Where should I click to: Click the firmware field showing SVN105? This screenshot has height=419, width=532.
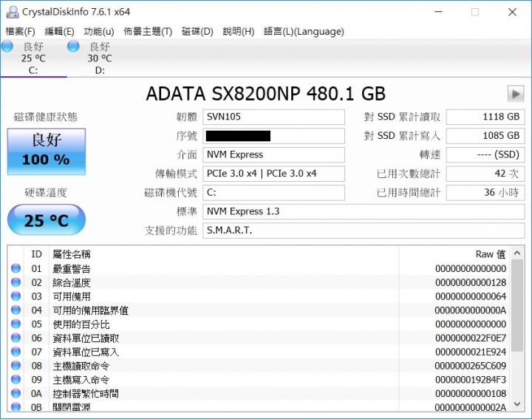(273, 117)
